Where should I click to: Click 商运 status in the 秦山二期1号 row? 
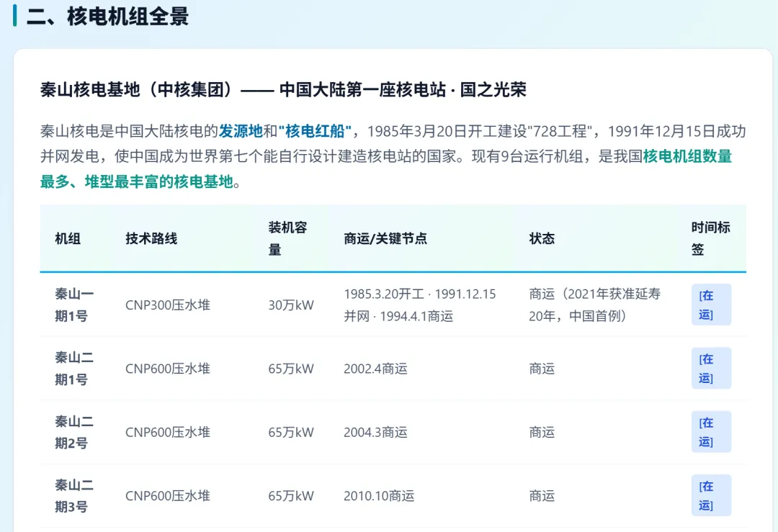point(542,369)
